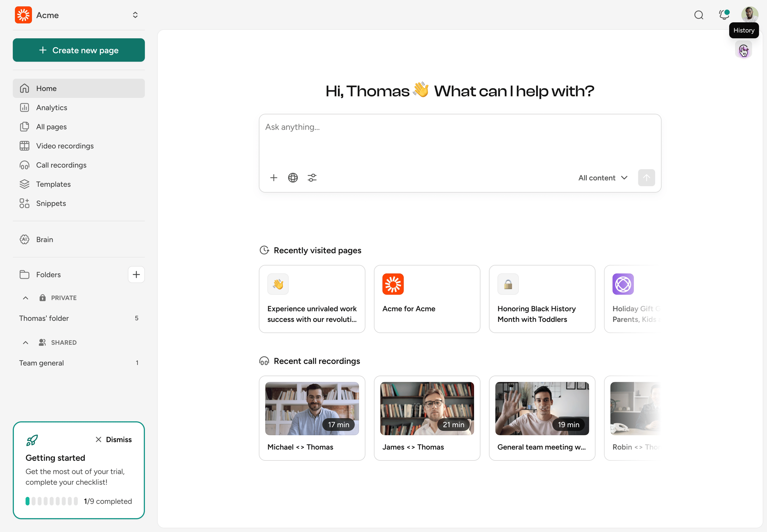
Task: Open the All content dropdown
Action: click(602, 178)
